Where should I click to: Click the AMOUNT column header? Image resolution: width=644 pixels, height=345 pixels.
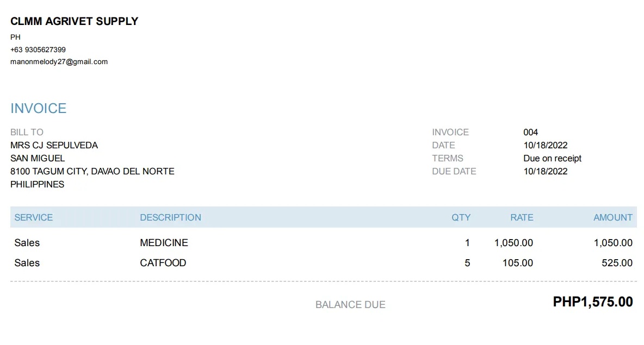point(612,217)
